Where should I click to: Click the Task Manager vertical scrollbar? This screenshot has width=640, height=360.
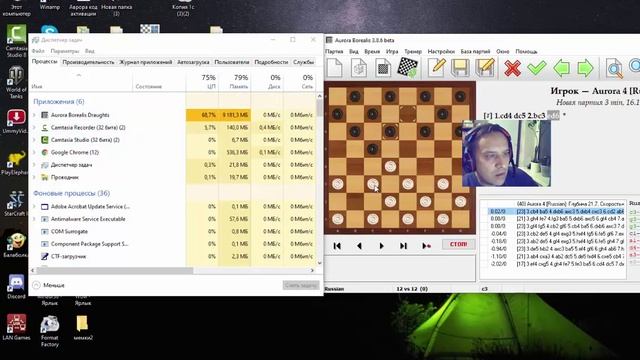point(319,180)
